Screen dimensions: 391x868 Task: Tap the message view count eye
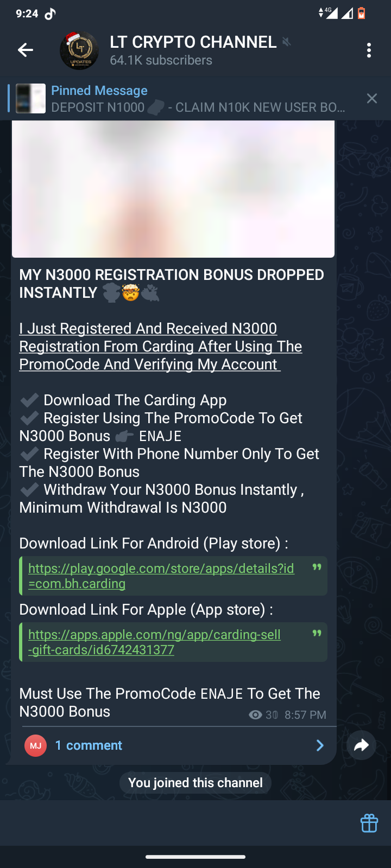pos(255,715)
